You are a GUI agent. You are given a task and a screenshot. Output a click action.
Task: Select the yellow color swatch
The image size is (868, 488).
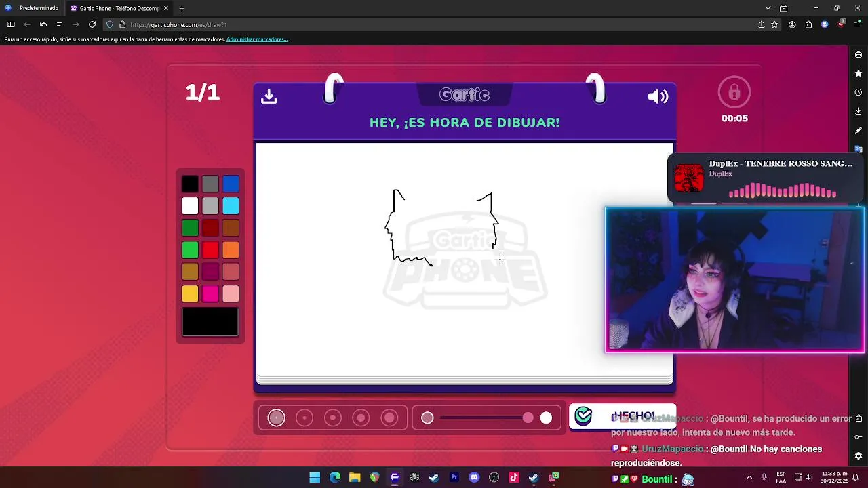coord(190,293)
